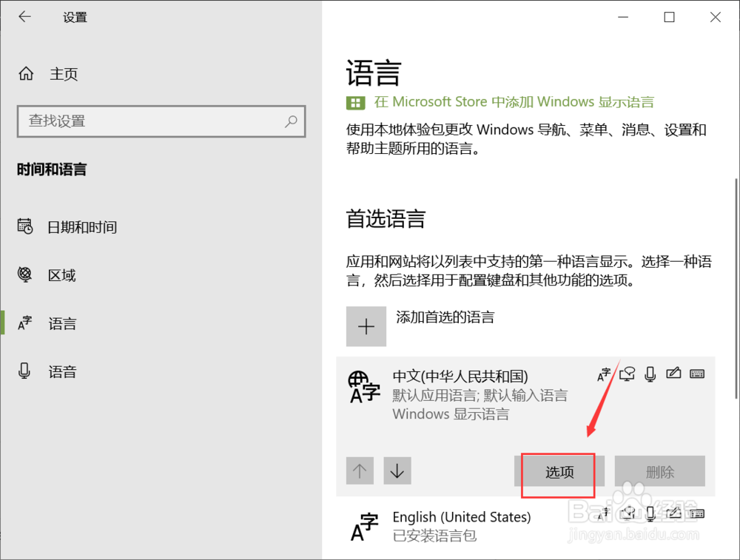
Task: Click the A字 icon of English (United States)
Action: click(364, 527)
